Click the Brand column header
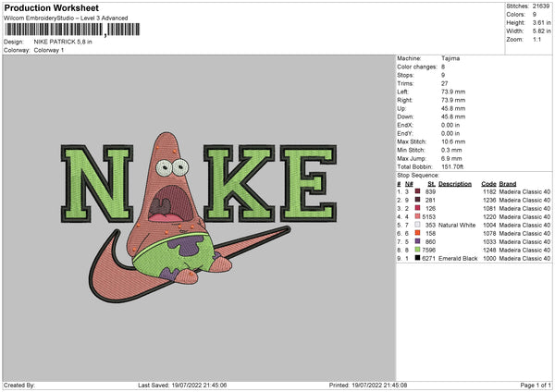 tap(508, 184)
